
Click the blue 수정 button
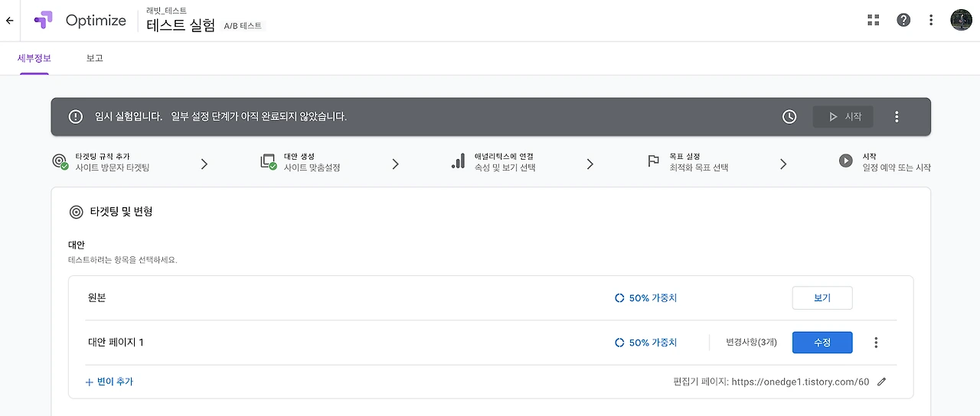click(x=822, y=343)
